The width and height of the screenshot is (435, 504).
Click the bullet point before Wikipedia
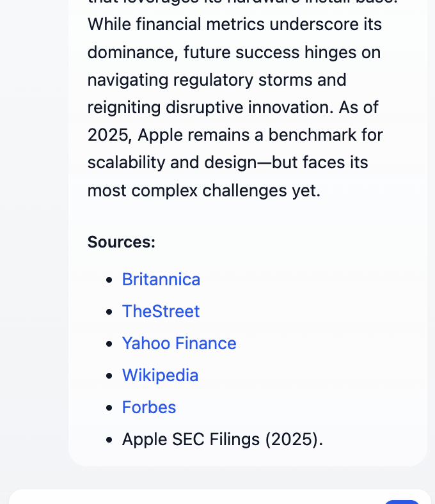pos(109,376)
